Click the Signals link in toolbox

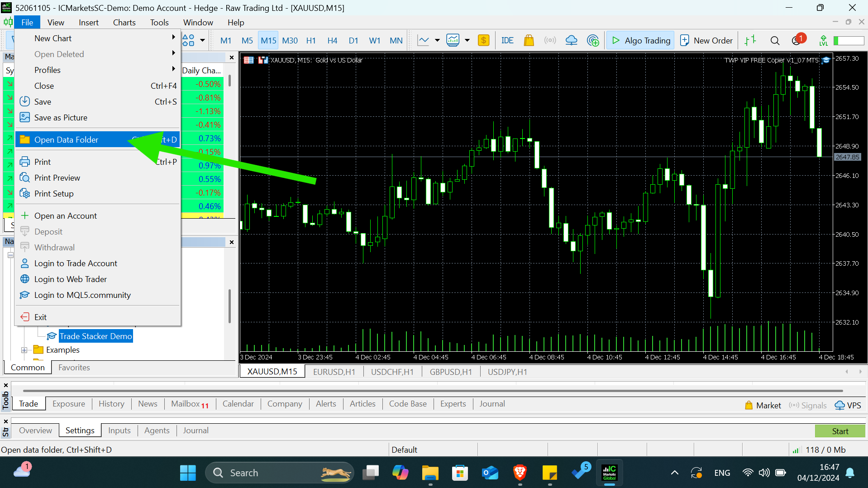tap(808, 405)
